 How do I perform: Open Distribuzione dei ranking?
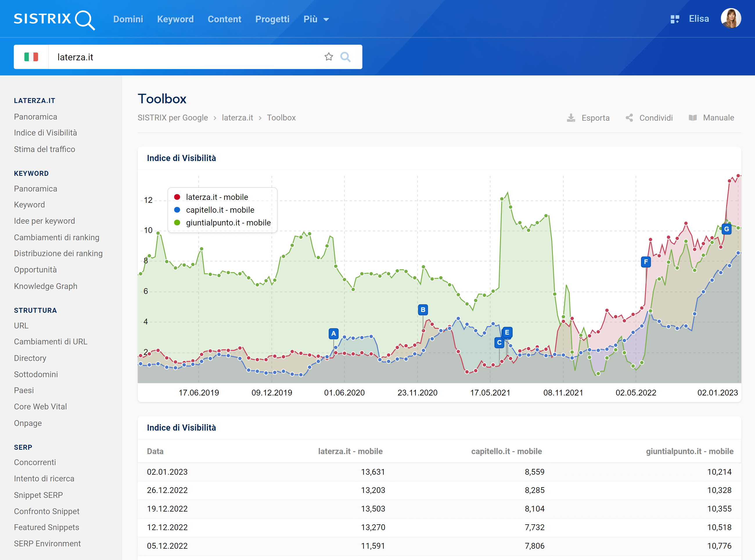pyautogui.click(x=58, y=253)
